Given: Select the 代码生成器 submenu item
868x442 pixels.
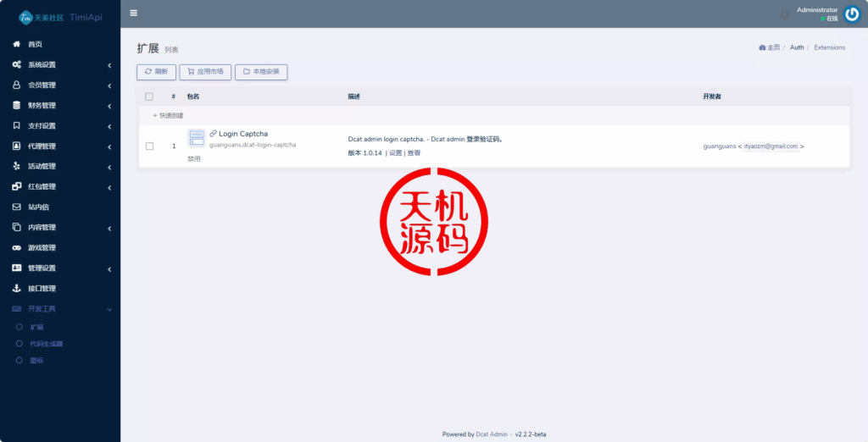Looking at the screenshot, I should (x=46, y=344).
